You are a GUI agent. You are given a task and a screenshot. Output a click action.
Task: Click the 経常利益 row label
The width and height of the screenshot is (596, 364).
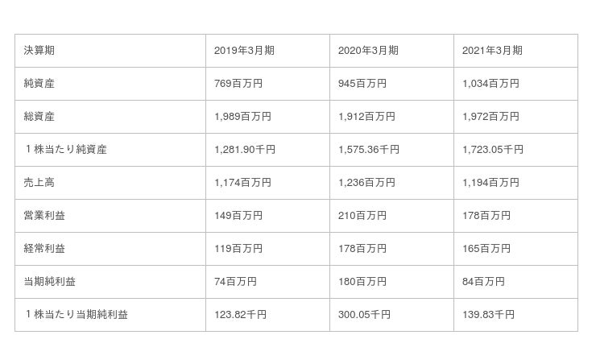45,249
